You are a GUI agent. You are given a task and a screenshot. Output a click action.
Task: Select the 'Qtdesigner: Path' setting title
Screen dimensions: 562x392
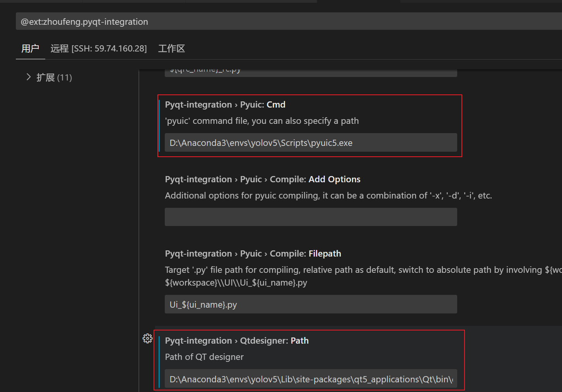(x=237, y=341)
